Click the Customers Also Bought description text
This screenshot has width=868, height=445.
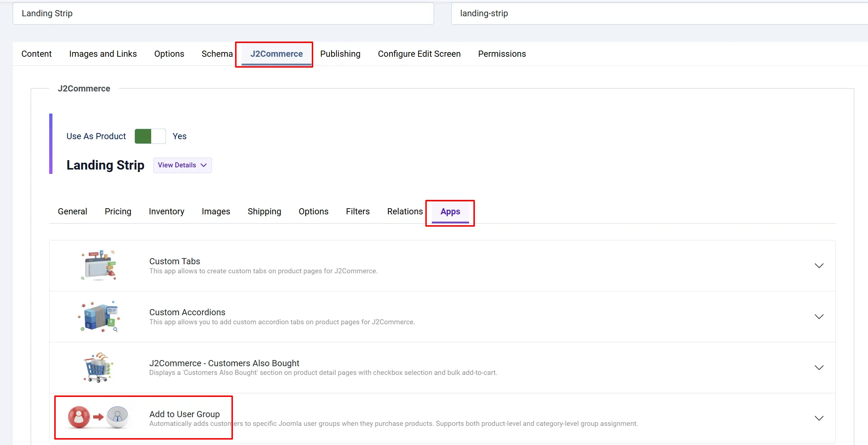(x=323, y=373)
